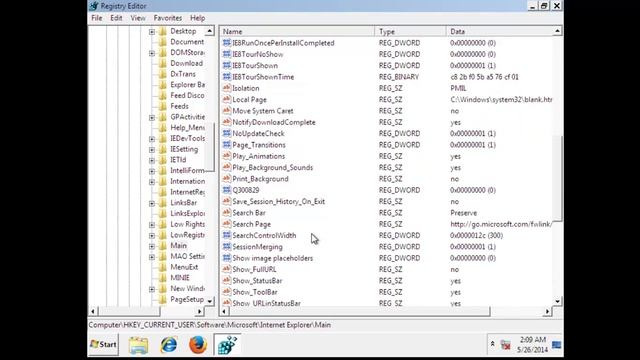The width and height of the screenshot is (640, 360).
Task: Select the SearchControlWidth value name
Action: tap(264, 236)
